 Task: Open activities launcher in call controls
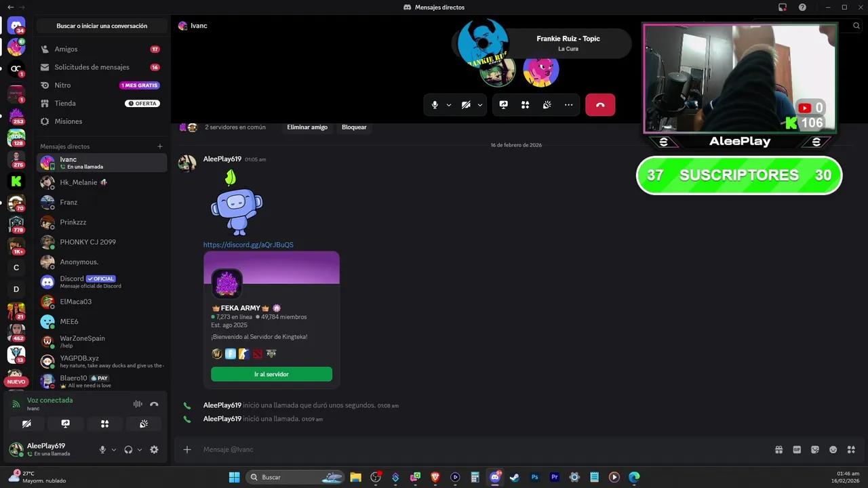click(x=525, y=105)
